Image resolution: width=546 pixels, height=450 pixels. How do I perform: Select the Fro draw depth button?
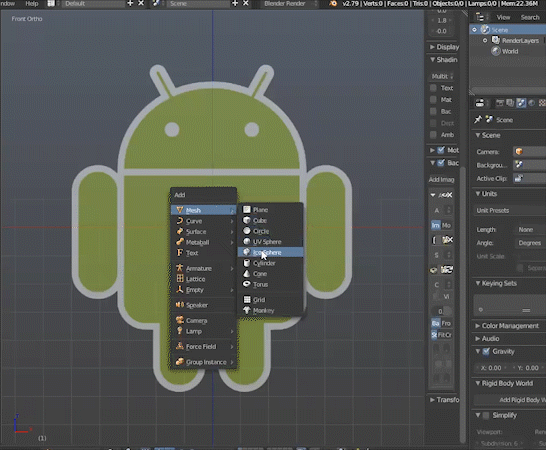(446, 323)
